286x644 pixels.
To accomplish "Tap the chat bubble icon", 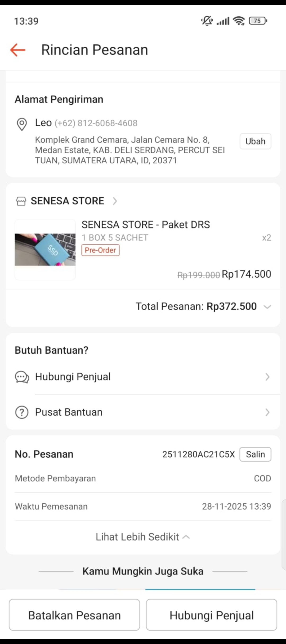I will [x=22, y=377].
